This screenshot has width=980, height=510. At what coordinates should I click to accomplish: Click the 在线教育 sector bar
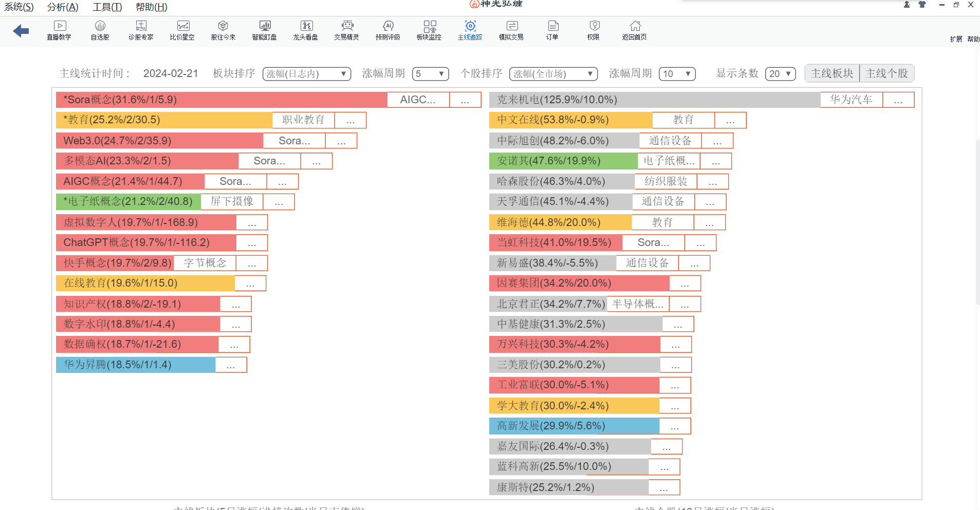pyautogui.click(x=145, y=283)
